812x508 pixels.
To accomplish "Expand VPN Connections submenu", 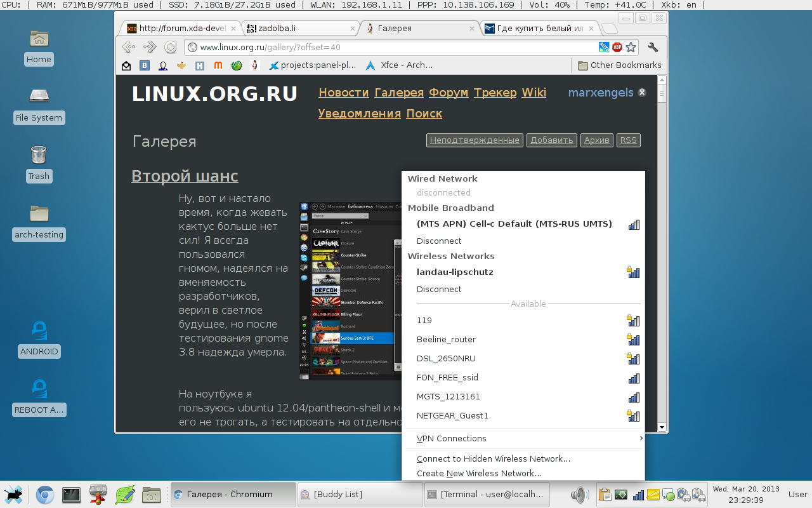I will (523, 439).
